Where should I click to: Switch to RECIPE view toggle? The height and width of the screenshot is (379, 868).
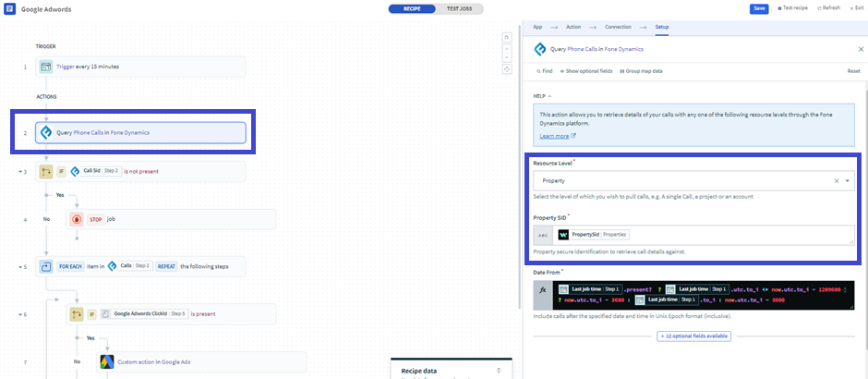(411, 9)
